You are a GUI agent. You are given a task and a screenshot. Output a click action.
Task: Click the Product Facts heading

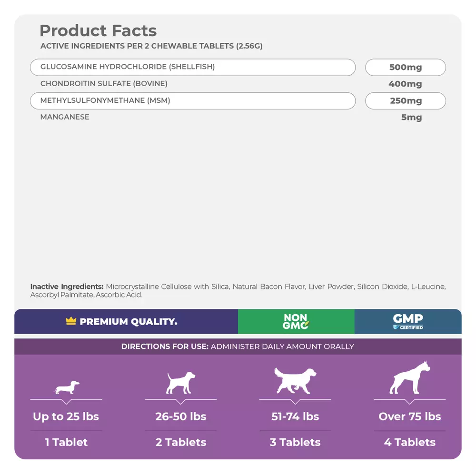coord(98,30)
